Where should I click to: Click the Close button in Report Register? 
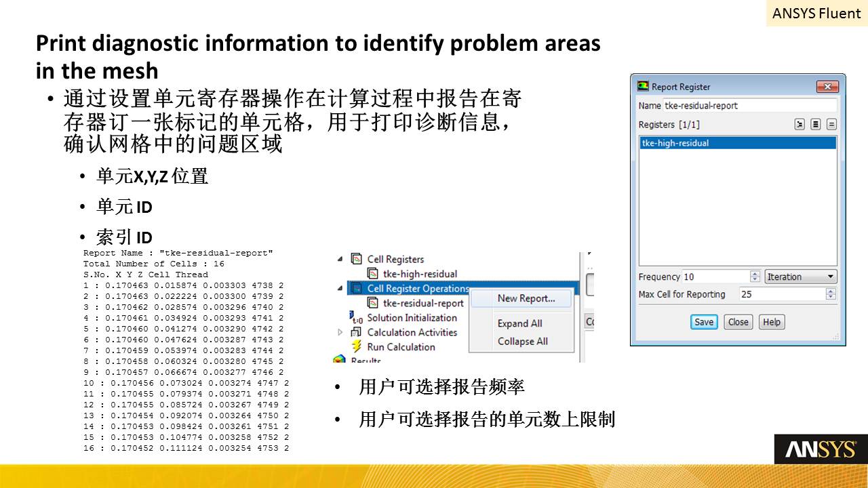coord(738,322)
